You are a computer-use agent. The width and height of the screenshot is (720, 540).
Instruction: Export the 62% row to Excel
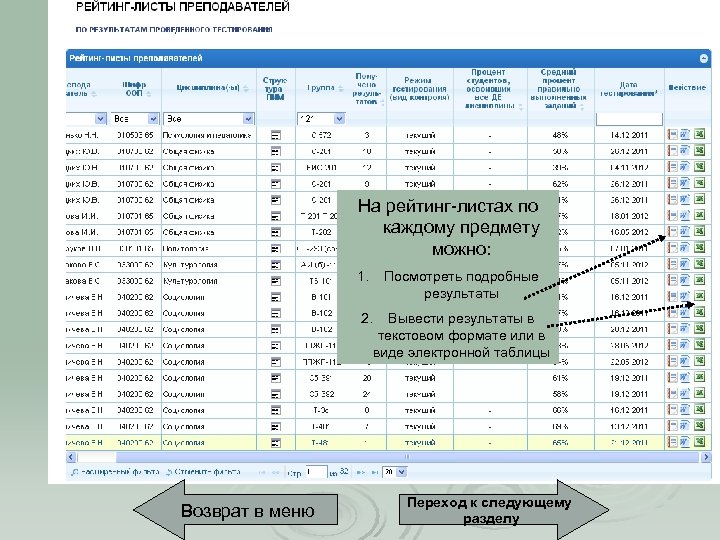pyautogui.click(x=699, y=183)
